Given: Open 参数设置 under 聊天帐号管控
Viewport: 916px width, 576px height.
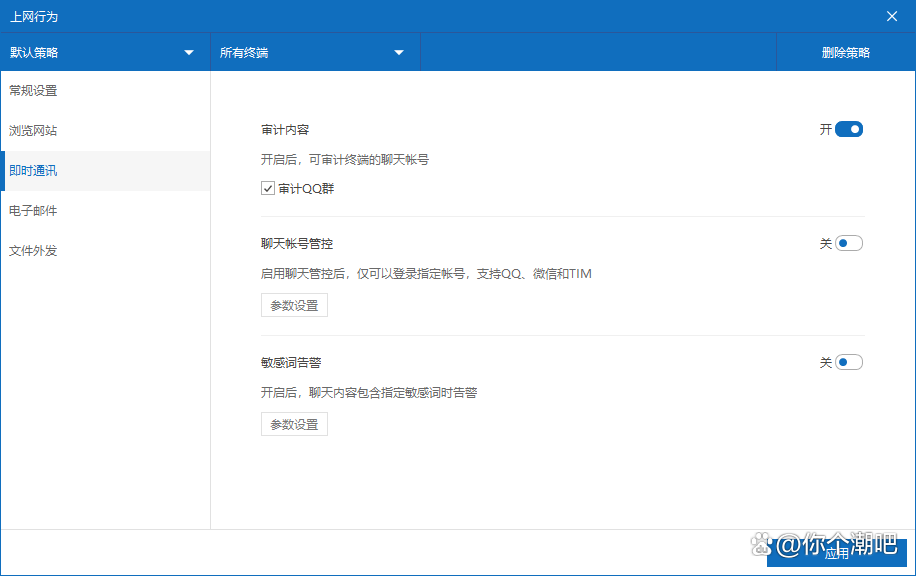Looking at the screenshot, I should [x=294, y=305].
